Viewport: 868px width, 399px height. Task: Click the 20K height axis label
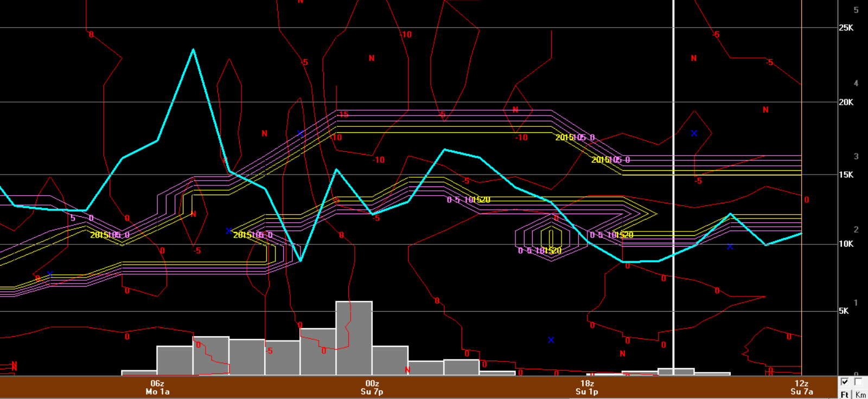[846, 102]
